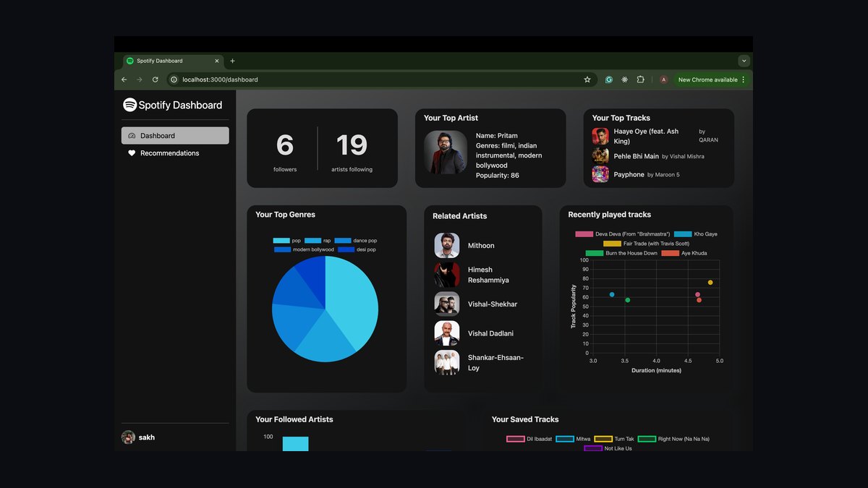
Task: Reload the dashboard page
Action: point(155,80)
